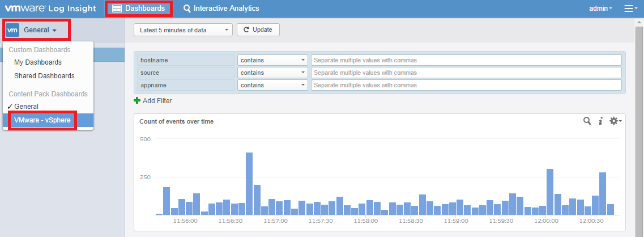Click the 250 y-axis label

[146, 177]
